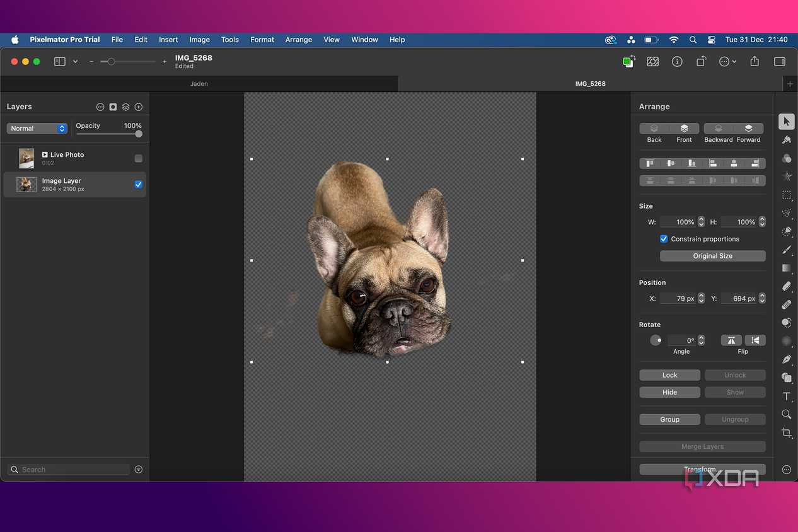Open macOS Spotlight search icon
The height and width of the screenshot is (532, 798).
pyautogui.click(x=693, y=40)
